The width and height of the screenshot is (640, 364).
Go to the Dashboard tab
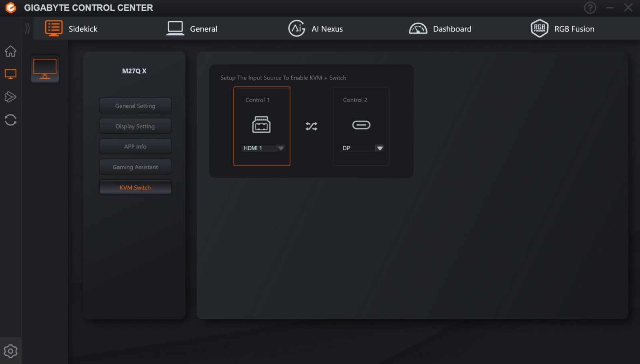coord(440,29)
